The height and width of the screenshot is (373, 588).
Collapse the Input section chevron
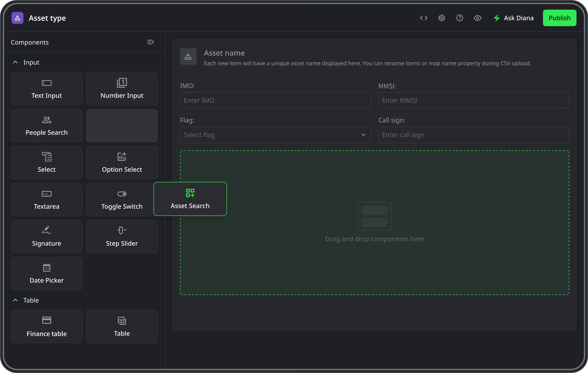point(15,62)
